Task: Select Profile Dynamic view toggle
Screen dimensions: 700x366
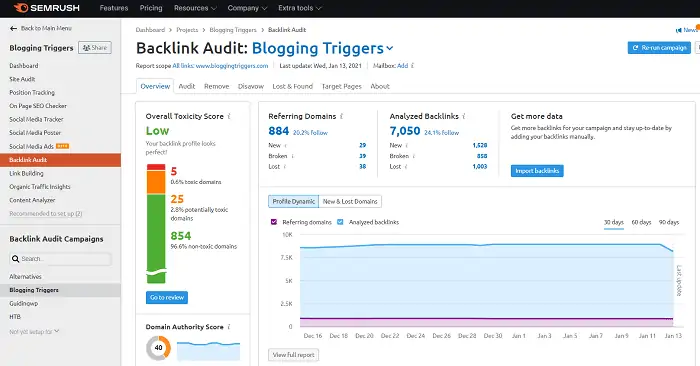Action: 293,202
